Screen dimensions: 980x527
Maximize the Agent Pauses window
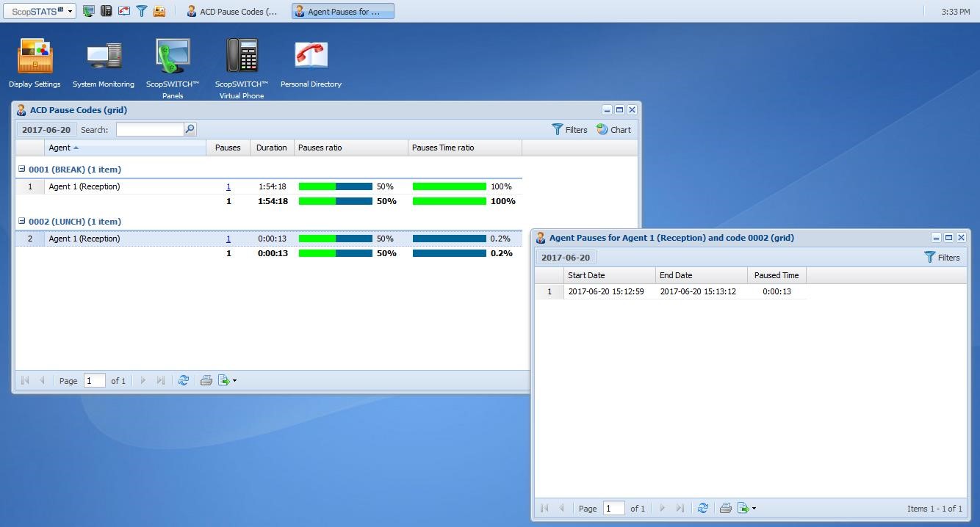[x=948, y=238]
